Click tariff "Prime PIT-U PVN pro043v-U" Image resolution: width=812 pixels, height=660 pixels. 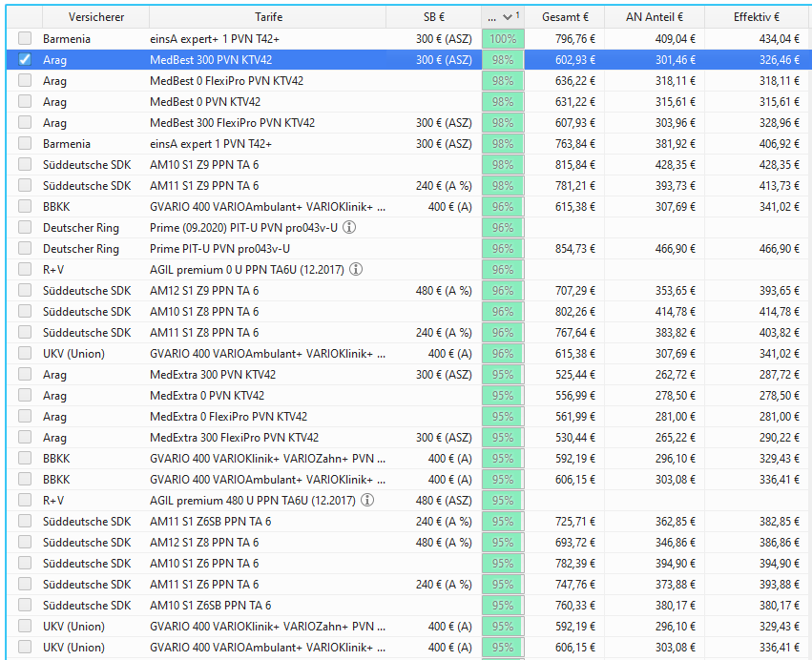pos(219,249)
